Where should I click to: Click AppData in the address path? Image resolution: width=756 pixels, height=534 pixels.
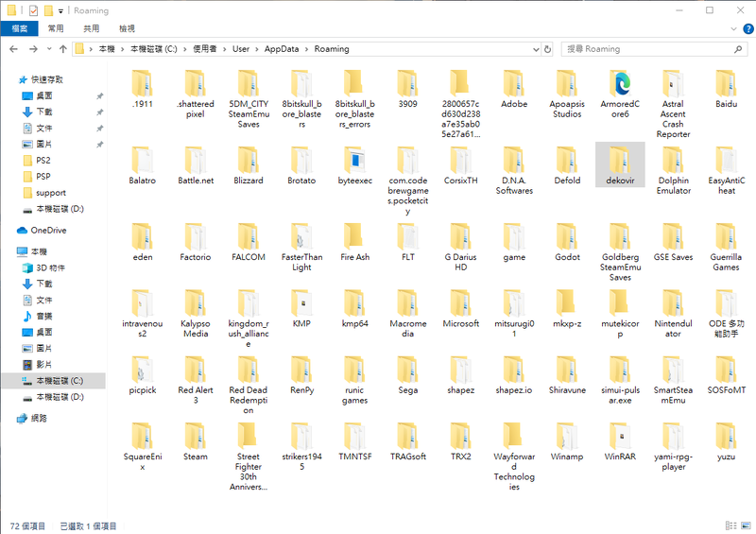coord(281,49)
